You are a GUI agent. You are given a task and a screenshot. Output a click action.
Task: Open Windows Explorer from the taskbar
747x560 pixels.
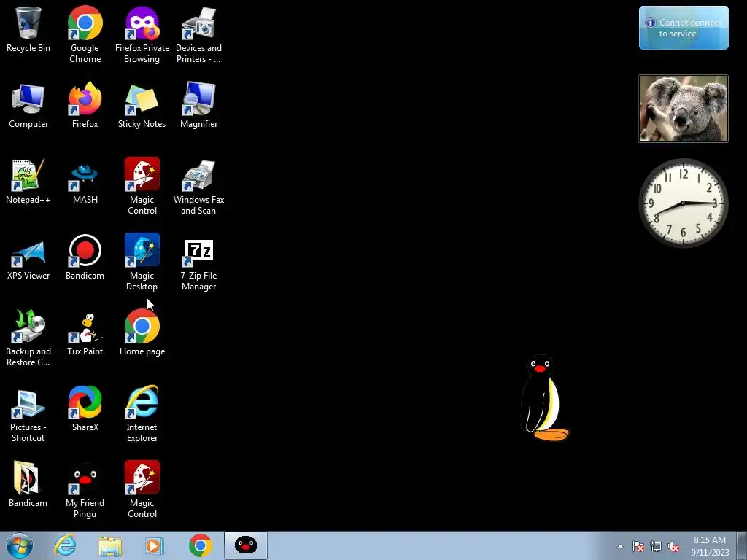110,545
